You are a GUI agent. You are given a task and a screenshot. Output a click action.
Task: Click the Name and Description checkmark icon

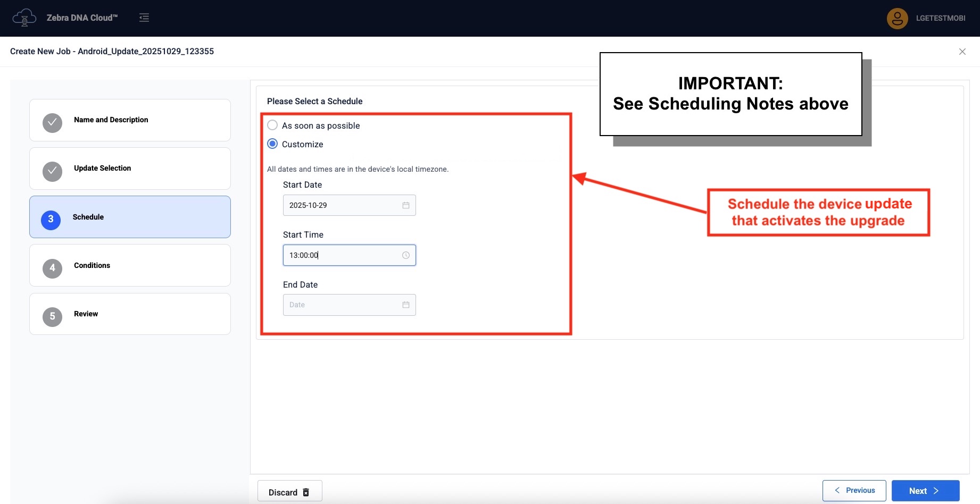52,123
